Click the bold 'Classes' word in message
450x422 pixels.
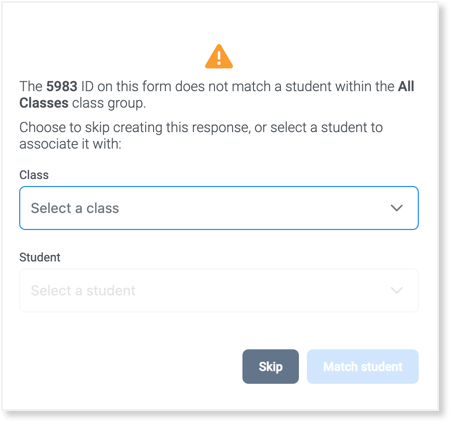44,103
